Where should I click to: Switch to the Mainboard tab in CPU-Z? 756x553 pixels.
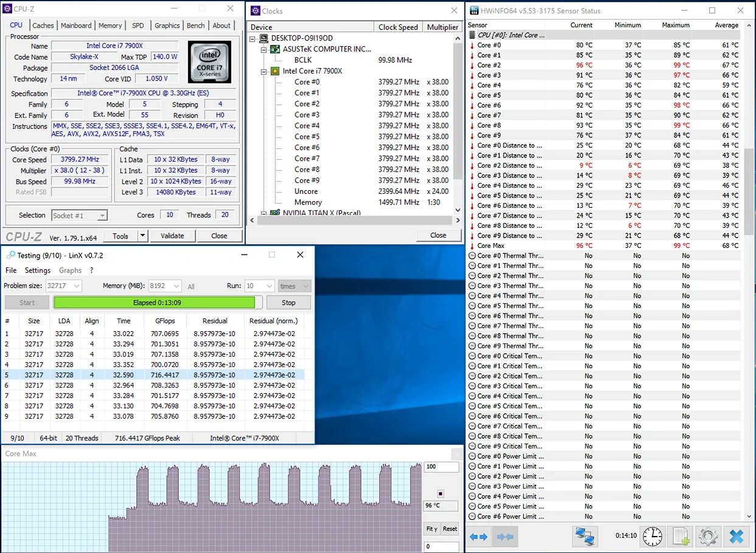[x=76, y=26]
